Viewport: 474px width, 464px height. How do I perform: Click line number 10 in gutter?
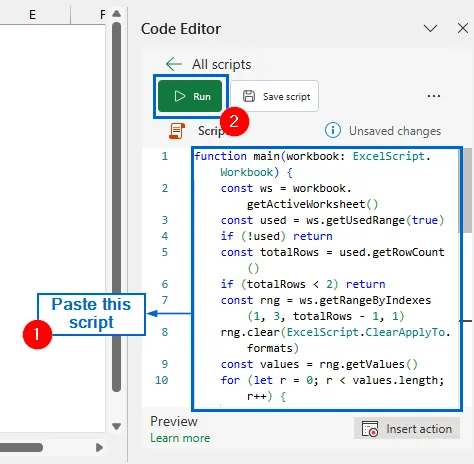click(x=162, y=380)
